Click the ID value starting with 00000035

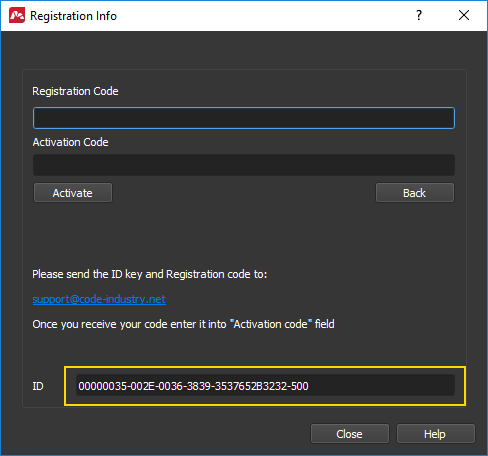pyautogui.click(x=193, y=386)
